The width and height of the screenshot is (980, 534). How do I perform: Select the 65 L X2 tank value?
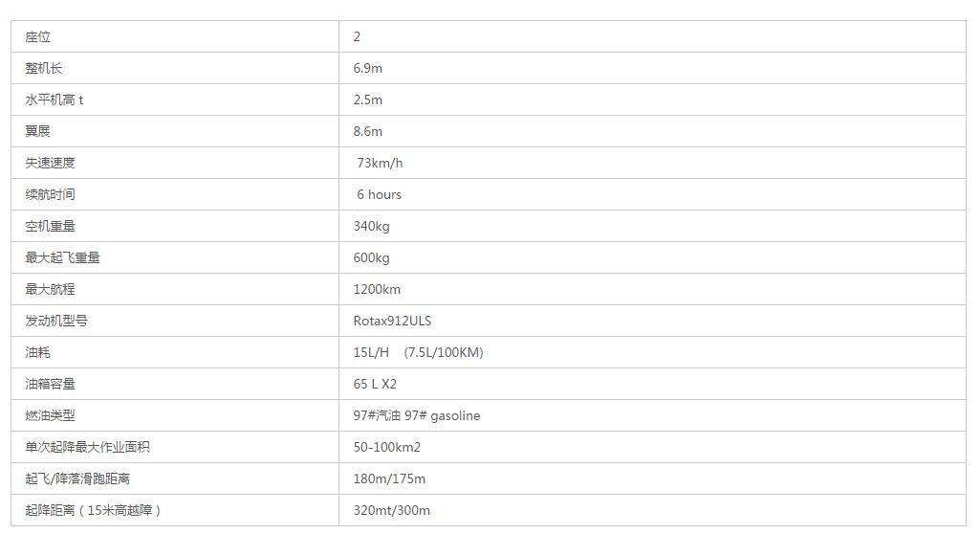(375, 384)
